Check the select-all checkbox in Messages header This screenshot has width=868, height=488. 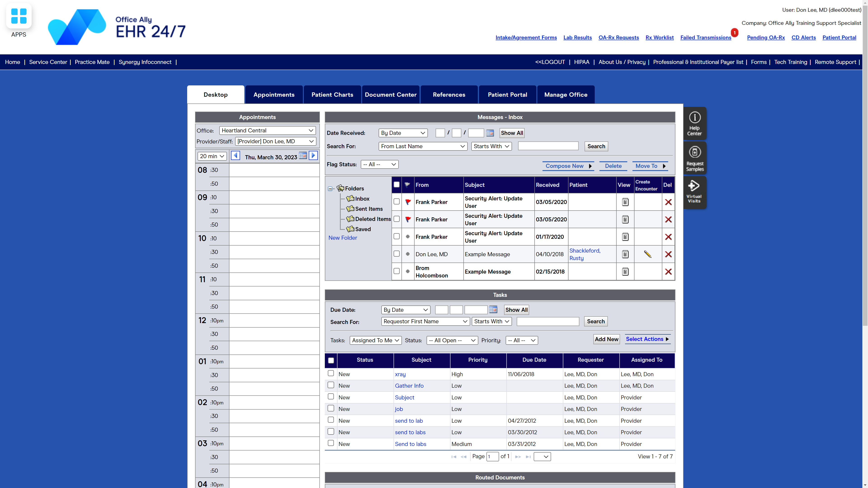coord(396,185)
